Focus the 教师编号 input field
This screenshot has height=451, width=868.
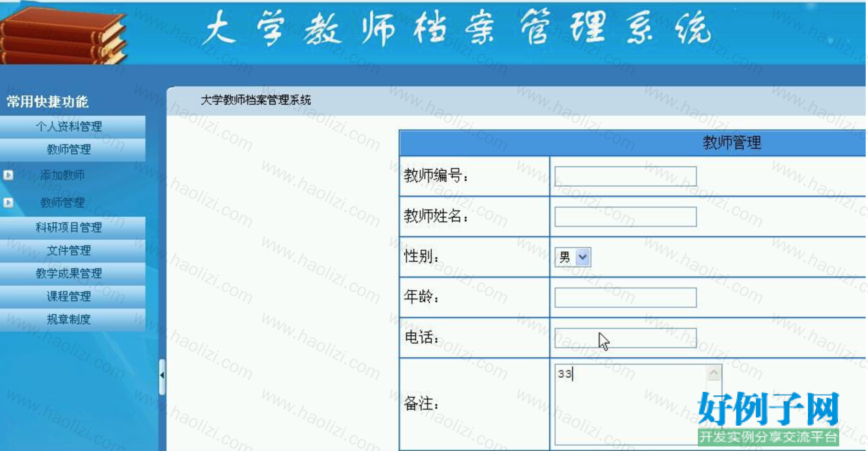pyautogui.click(x=625, y=176)
